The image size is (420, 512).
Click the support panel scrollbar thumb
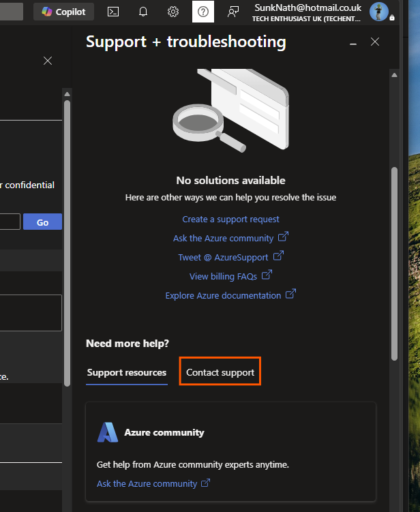tap(394, 264)
